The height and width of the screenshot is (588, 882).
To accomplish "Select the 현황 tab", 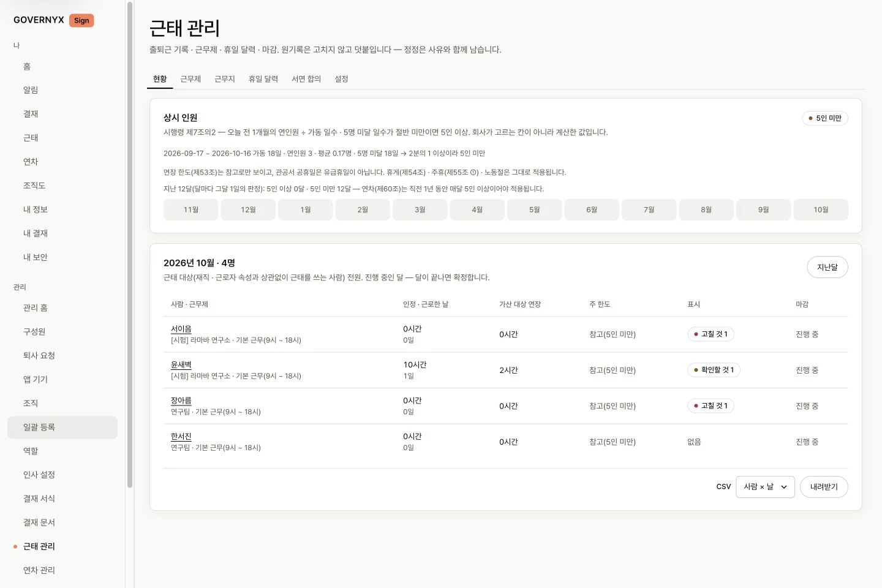I will pos(160,79).
